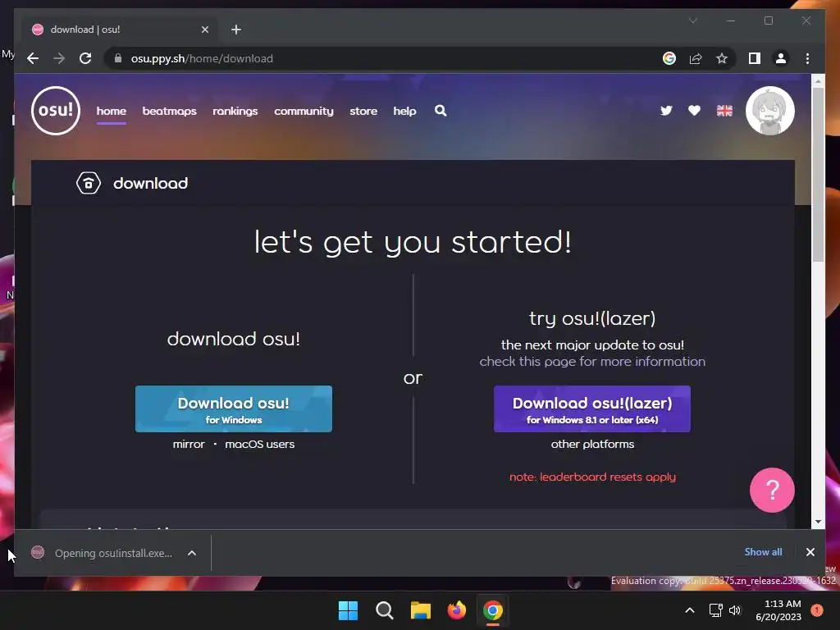The height and width of the screenshot is (630, 840).
Task: Click the download page hexagon icon
Action: tap(89, 183)
